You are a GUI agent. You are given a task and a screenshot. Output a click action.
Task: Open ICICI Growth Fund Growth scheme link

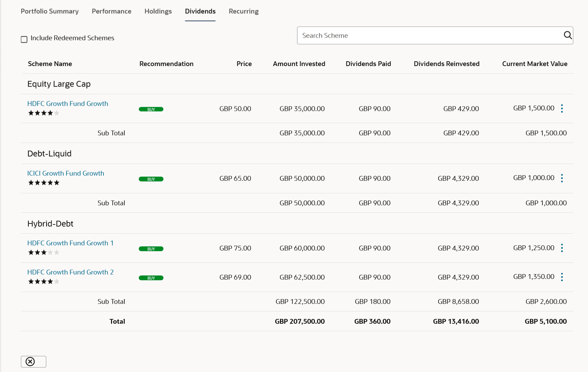[x=65, y=174]
